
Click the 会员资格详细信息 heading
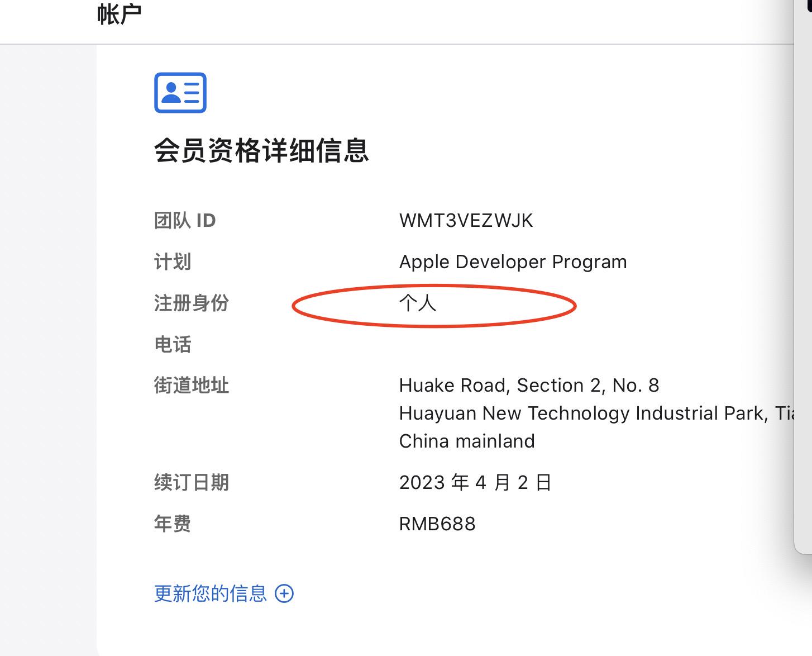pyautogui.click(x=261, y=150)
